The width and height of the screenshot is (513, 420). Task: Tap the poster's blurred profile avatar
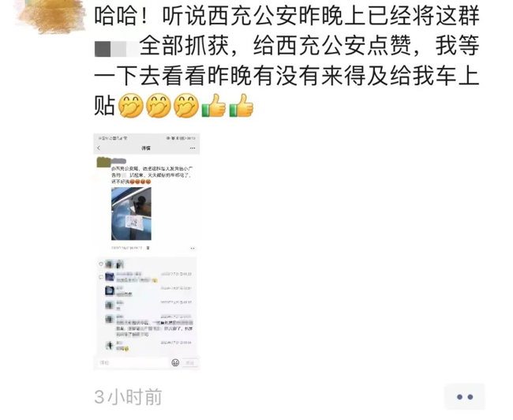click(x=51, y=17)
